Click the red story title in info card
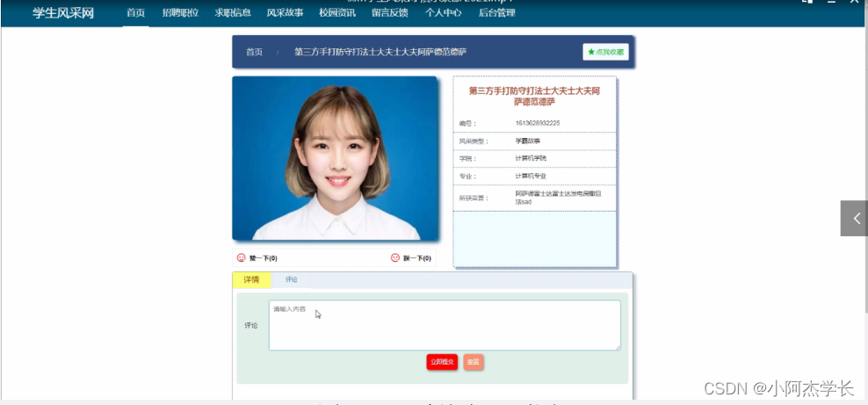This screenshot has width=868, height=405. pos(535,97)
